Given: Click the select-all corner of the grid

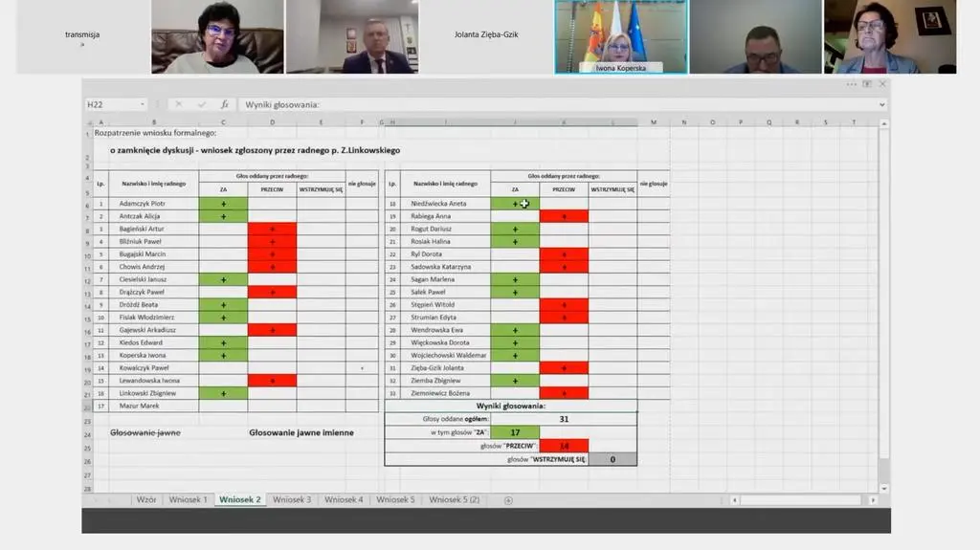Looking at the screenshot, I should [x=87, y=122].
